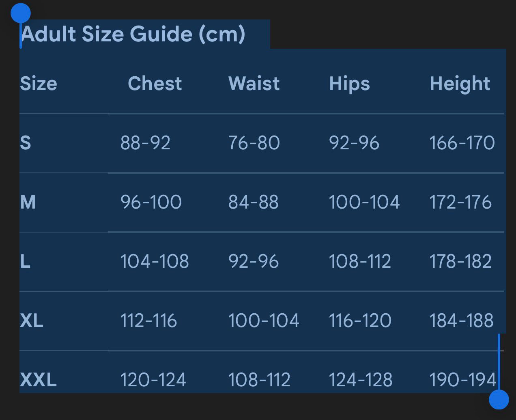Screen dimensions: 516x420
Task: Click the Size column header
Action: tap(39, 84)
